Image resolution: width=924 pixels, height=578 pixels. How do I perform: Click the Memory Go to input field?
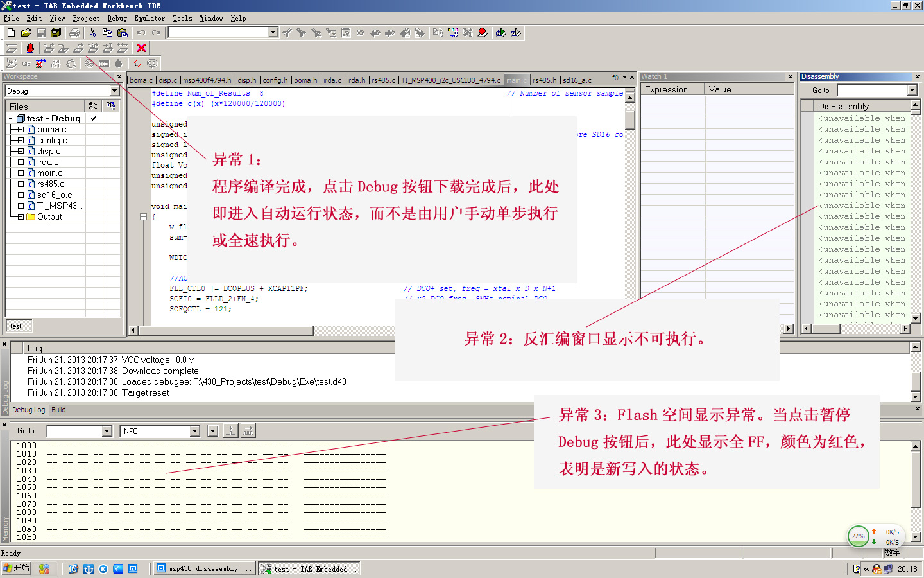[x=74, y=431]
